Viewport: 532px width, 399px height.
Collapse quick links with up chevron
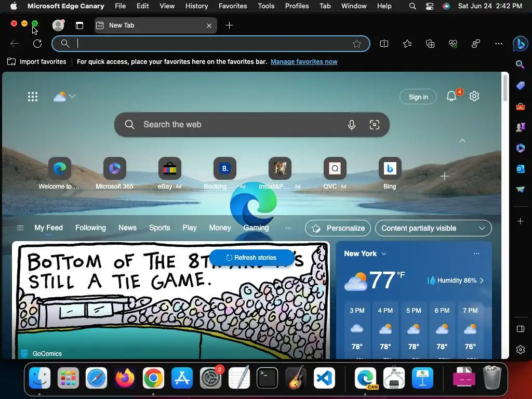click(462, 140)
